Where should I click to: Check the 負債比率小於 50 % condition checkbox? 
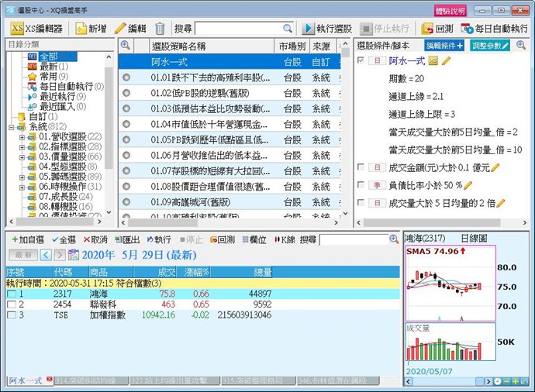tap(361, 185)
